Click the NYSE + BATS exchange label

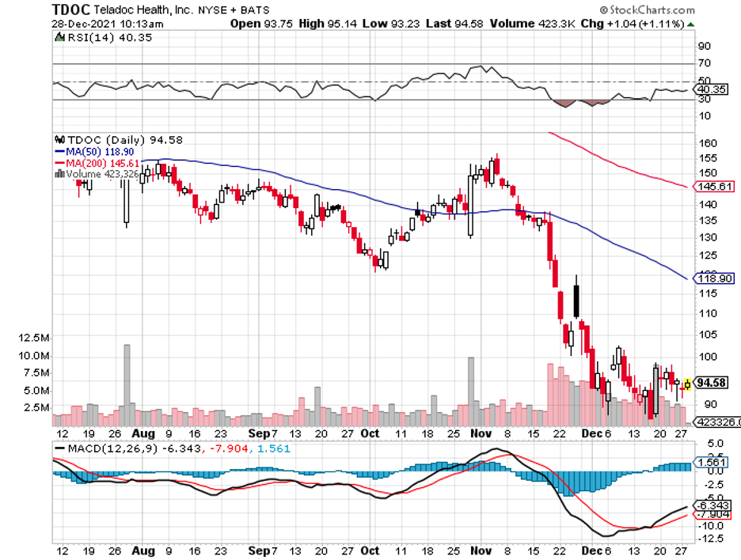click(x=234, y=10)
